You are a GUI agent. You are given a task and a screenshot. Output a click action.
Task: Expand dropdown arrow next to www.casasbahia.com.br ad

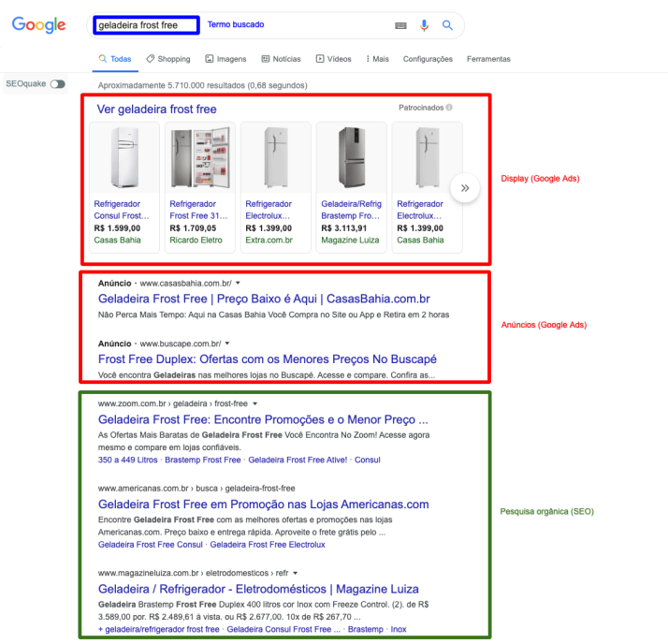click(239, 283)
